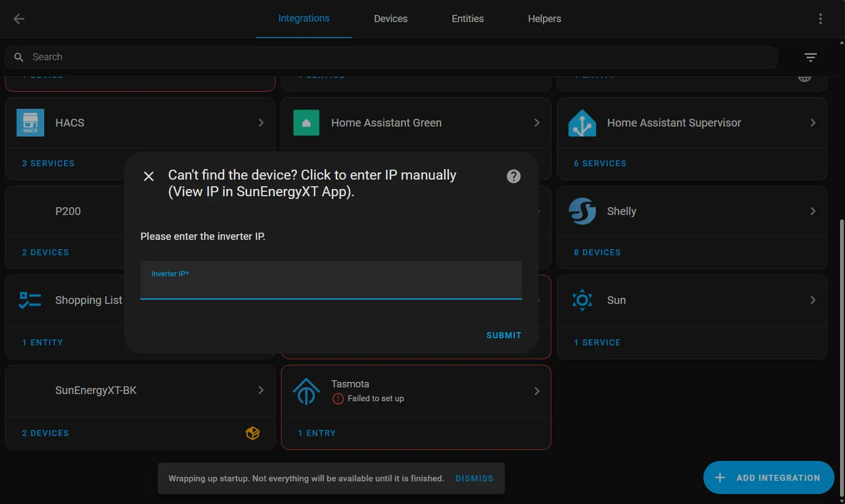Viewport: 845px width, 504px height.
Task: Click the Add Integration button
Action: 768,477
